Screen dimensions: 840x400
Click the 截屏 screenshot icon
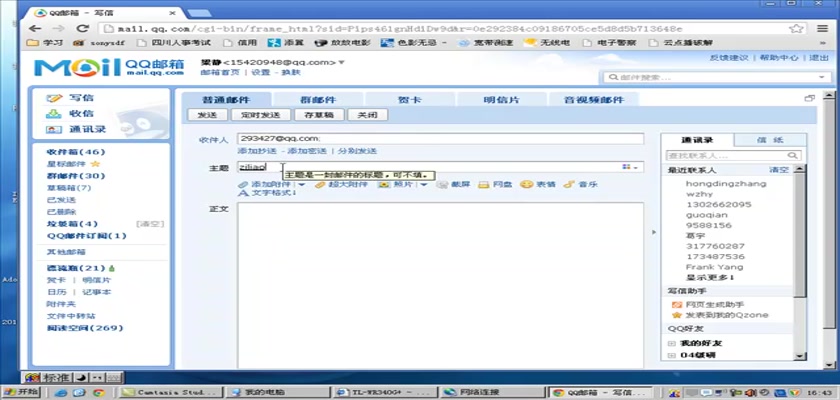click(x=442, y=184)
